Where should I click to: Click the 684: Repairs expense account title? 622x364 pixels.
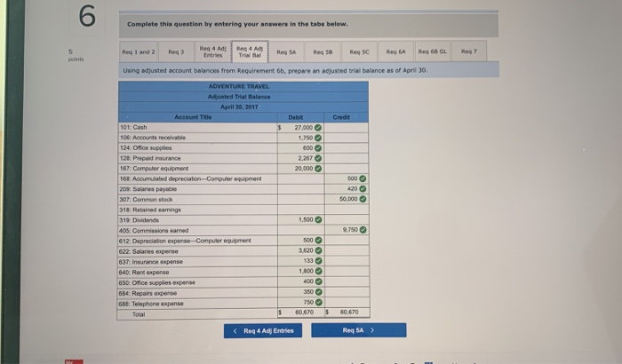pos(148,293)
